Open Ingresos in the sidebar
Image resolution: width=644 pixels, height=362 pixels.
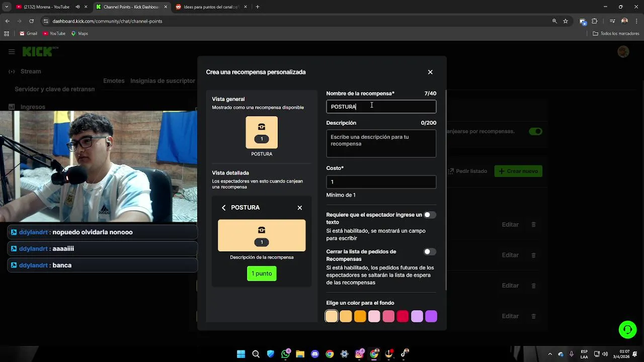pos(33,107)
